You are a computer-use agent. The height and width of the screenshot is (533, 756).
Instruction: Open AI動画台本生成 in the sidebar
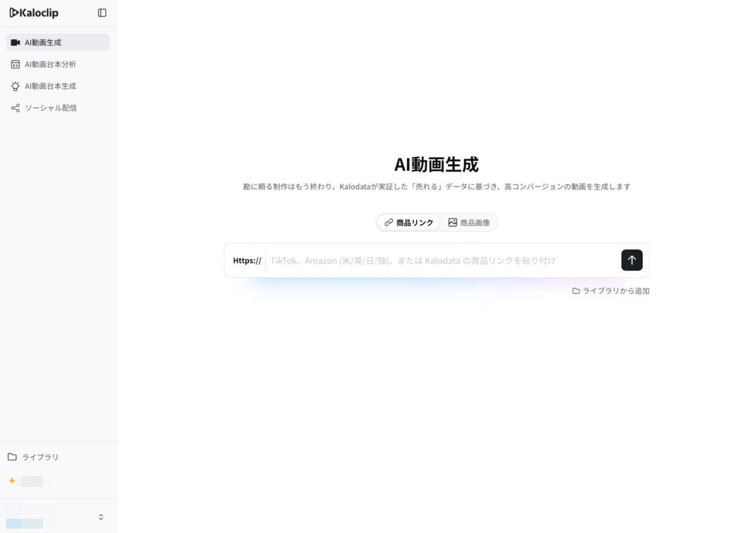tap(58, 86)
